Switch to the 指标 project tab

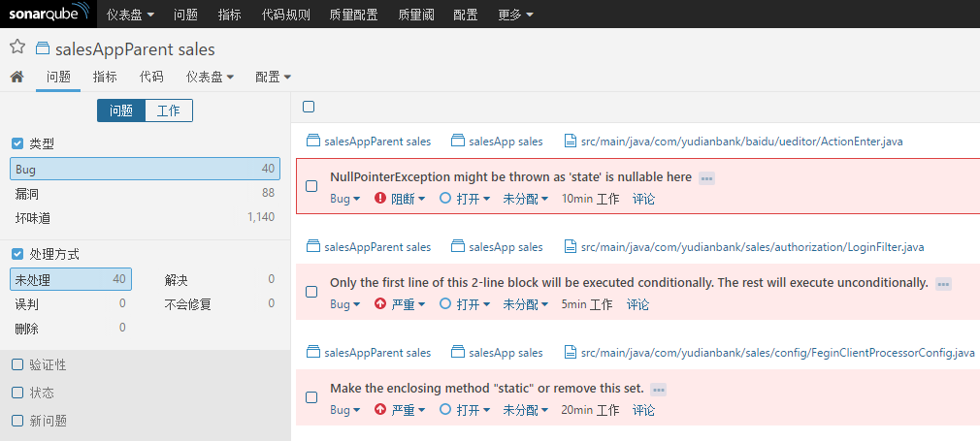coord(105,77)
